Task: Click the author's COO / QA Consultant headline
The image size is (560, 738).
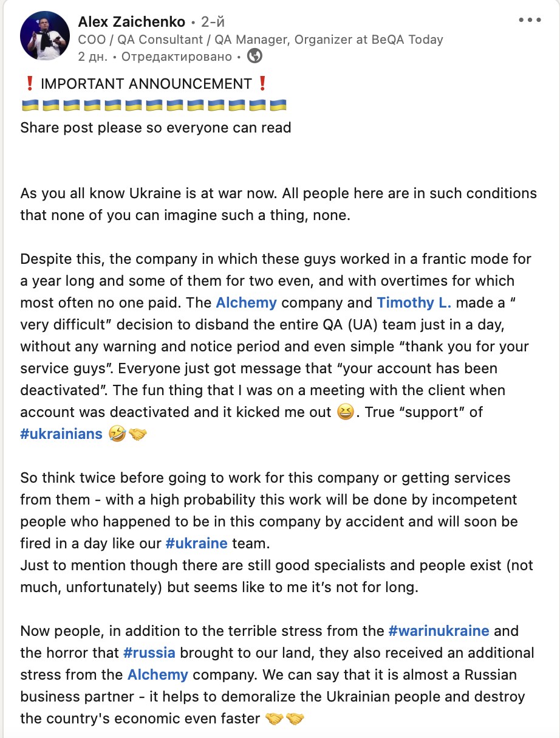Action: [261, 40]
